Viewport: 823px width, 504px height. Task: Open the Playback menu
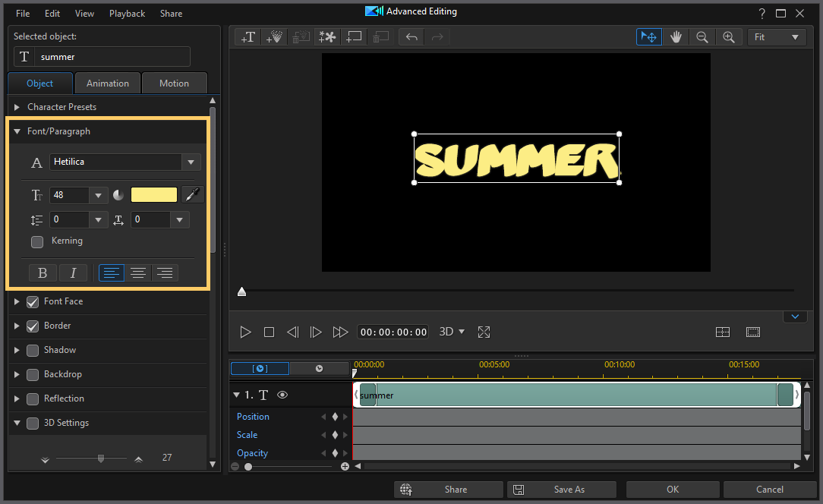tap(127, 13)
